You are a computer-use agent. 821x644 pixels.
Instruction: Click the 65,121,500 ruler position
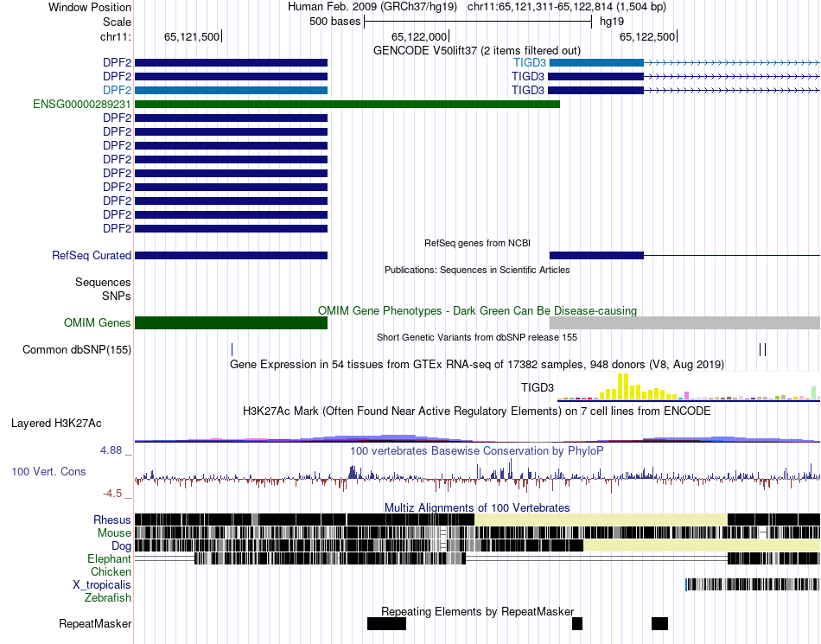click(x=192, y=36)
